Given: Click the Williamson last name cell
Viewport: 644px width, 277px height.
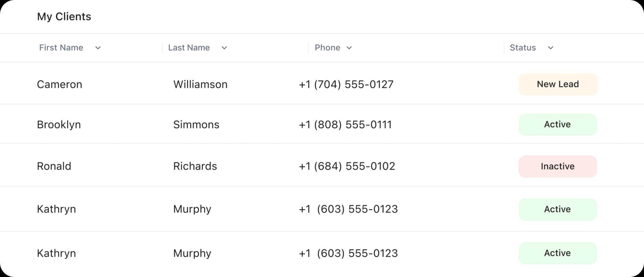Looking at the screenshot, I should click(200, 84).
